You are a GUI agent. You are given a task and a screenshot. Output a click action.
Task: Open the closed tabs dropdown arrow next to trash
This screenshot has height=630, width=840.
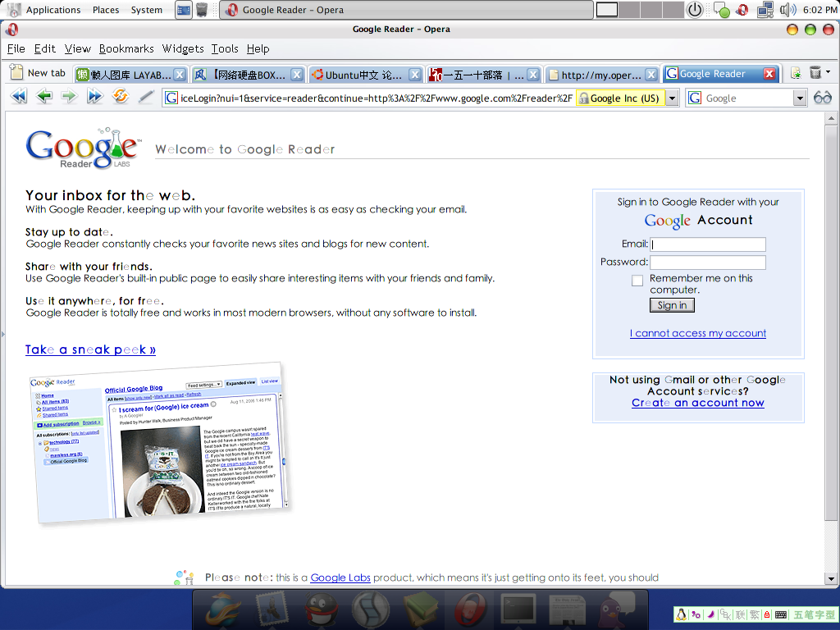point(829,72)
